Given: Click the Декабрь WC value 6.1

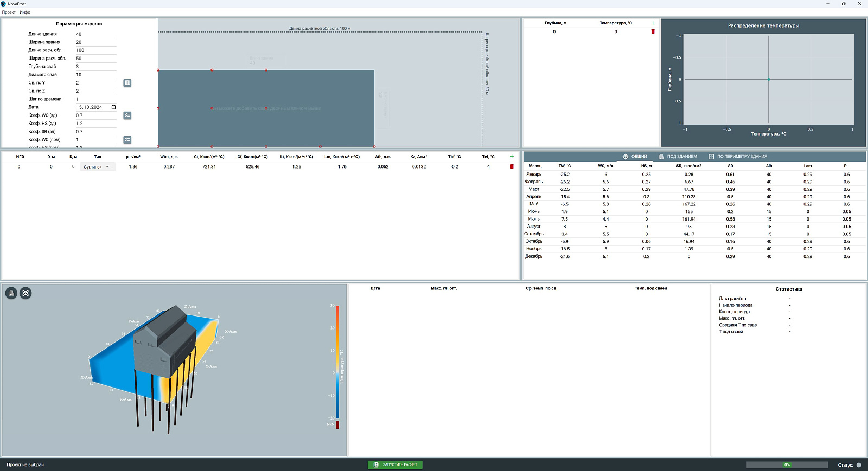Looking at the screenshot, I should point(605,256).
